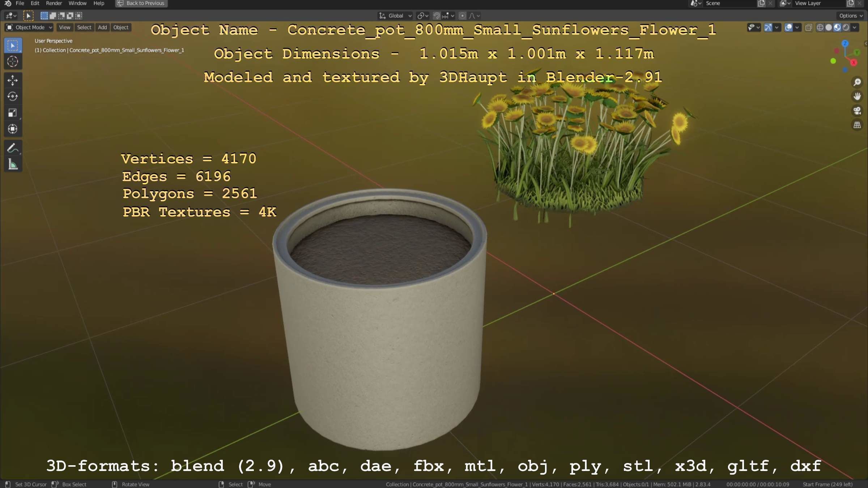Open the viewport Add menu

pyautogui.click(x=102, y=27)
